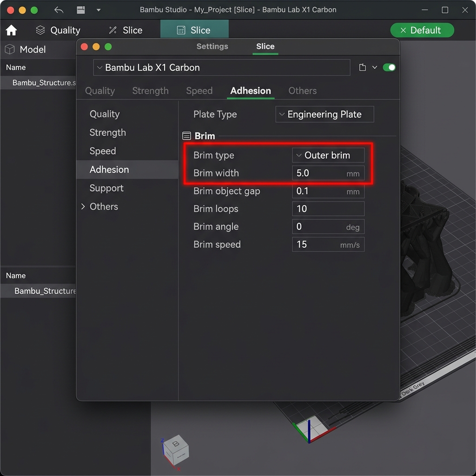Screen dimensions: 476x476
Task: Click the Slice wand icon tab
Action: point(126,30)
